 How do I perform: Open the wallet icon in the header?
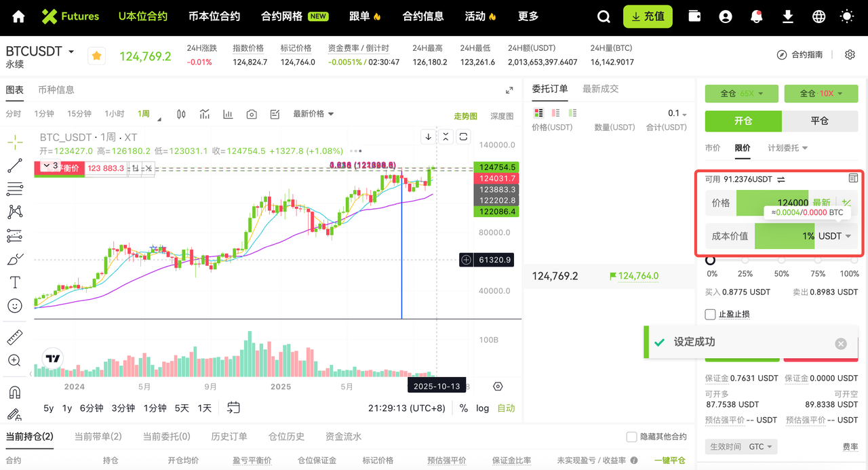[694, 16]
